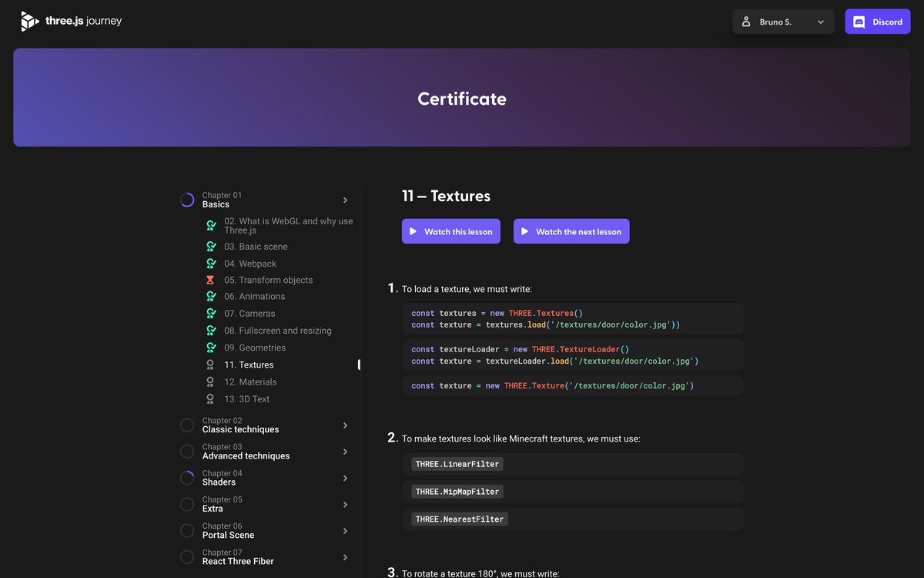The height and width of the screenshot is (578, 924).
Task: Open lesson 02. What is WebGL
Action: (x=289, y=226)
